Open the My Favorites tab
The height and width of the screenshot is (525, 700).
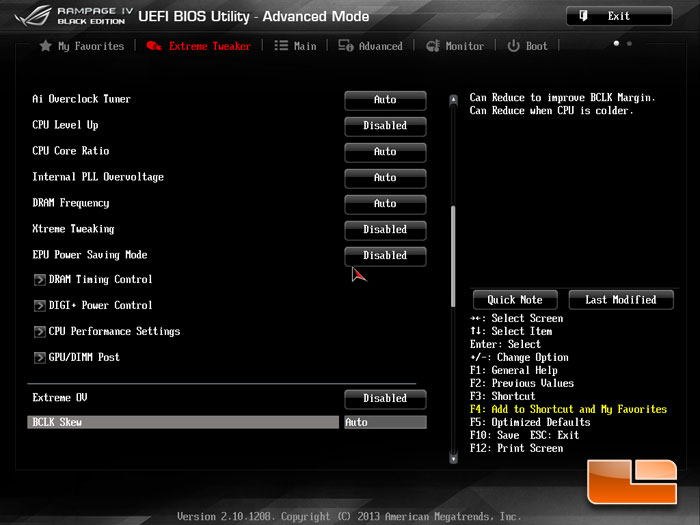coord(82,46)
